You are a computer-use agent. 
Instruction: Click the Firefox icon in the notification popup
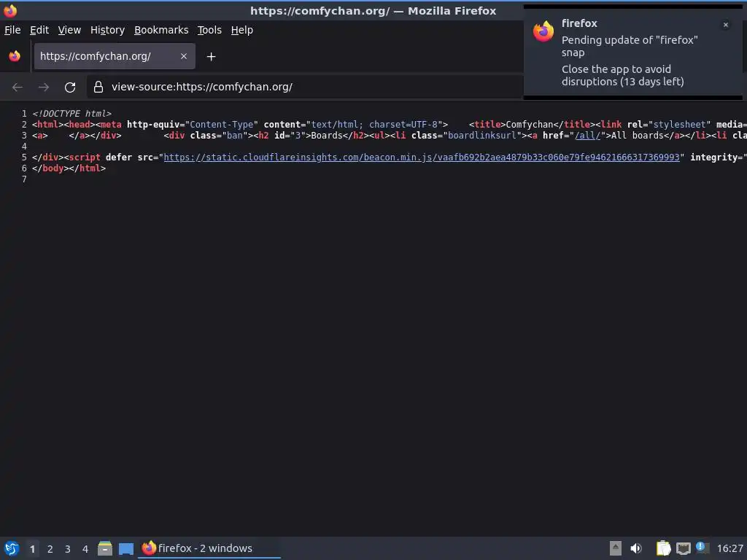pyautogui.click(x=543, y=31)
